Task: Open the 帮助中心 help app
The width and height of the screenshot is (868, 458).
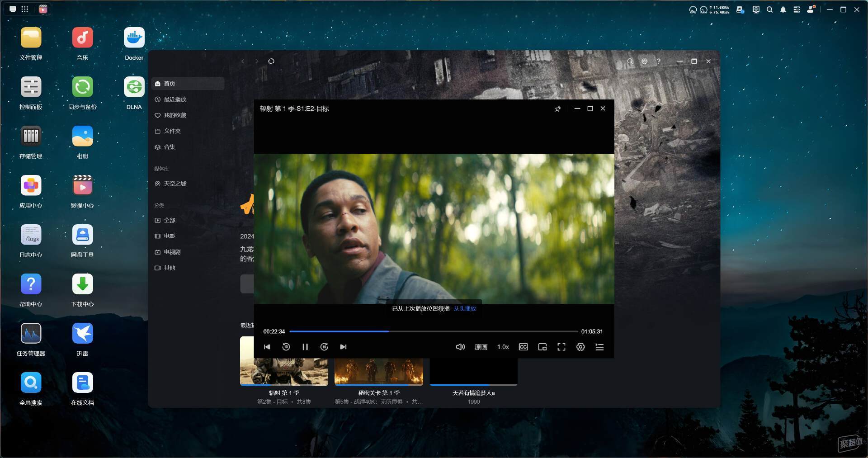Action: [31, 284]
